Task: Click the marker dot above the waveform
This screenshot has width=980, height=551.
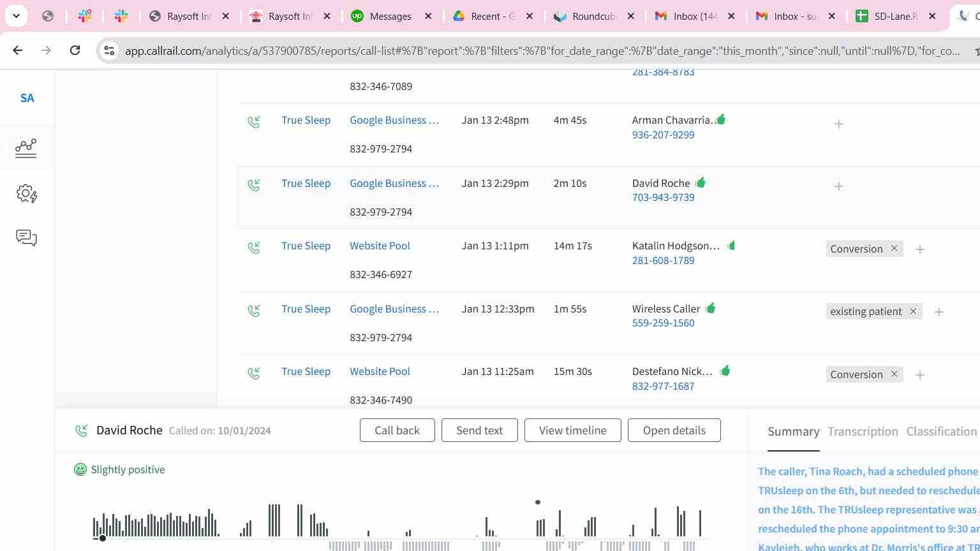Action: 538,503
